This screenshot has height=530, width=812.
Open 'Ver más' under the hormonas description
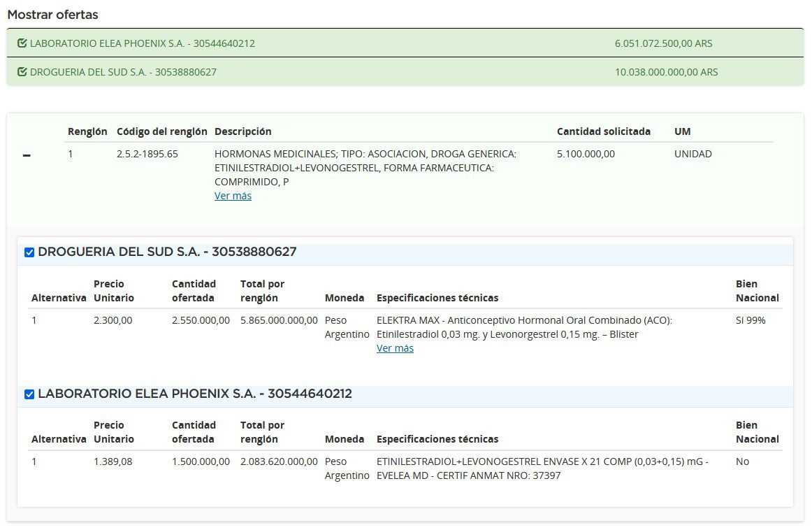pos(233,196)
